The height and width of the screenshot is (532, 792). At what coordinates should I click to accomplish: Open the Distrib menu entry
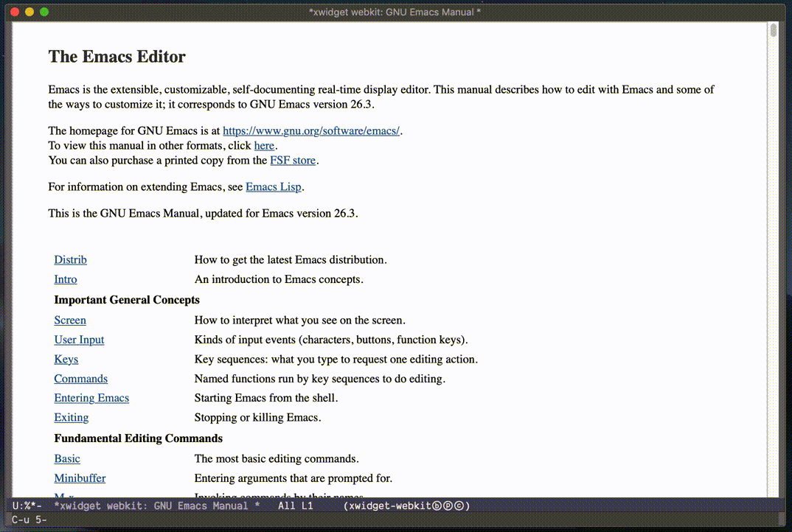[x=70, y=259]
